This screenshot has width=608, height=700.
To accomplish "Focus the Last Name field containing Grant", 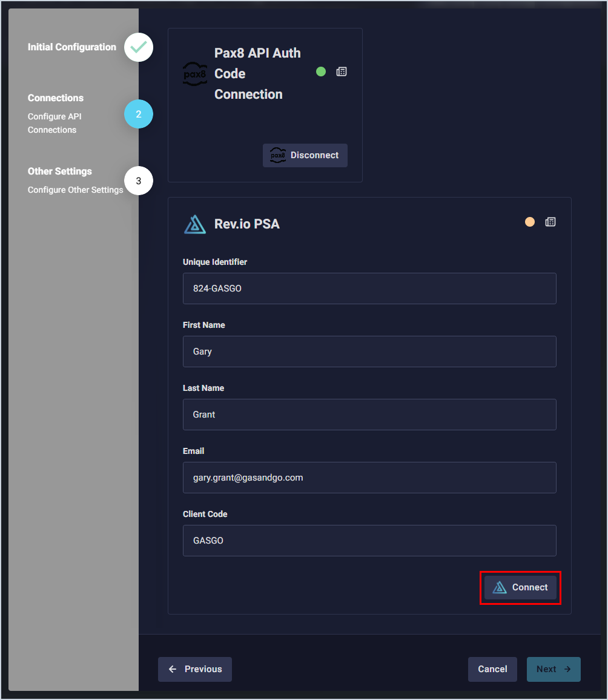I will click(369, 415).
